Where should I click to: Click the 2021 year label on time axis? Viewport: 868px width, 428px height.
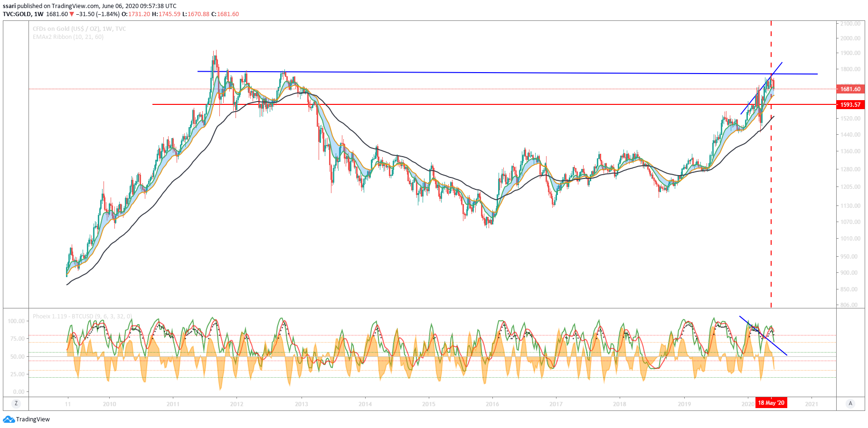[811, 404]
